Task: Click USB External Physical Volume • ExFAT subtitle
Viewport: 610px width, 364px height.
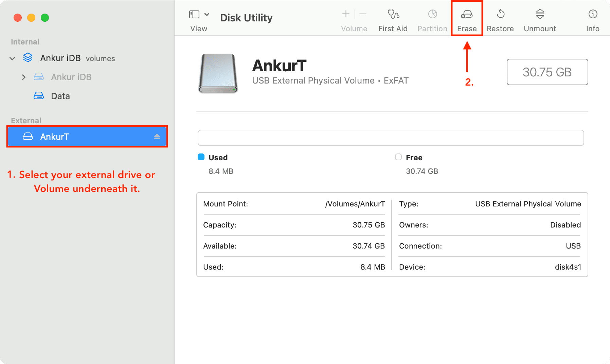Action: (330, 80)
